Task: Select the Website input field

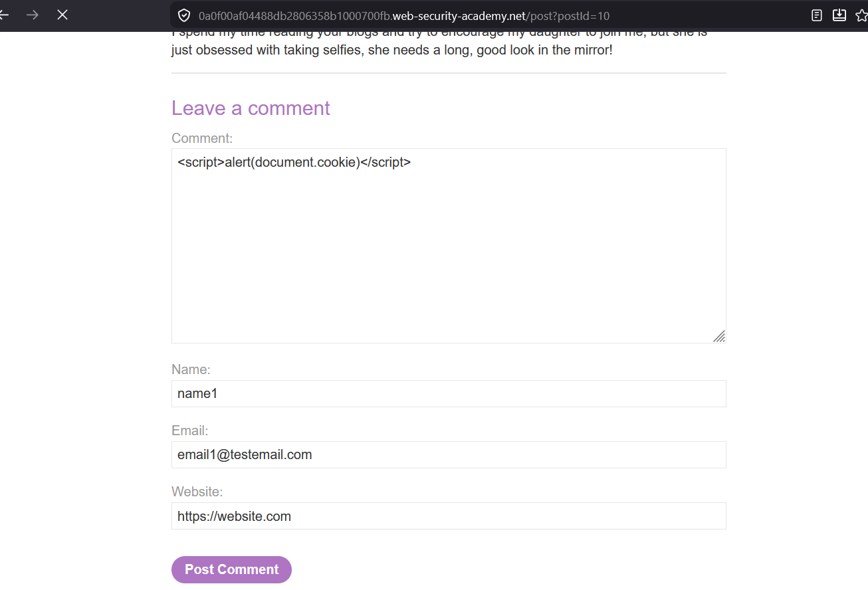Action: coord(449,516)
